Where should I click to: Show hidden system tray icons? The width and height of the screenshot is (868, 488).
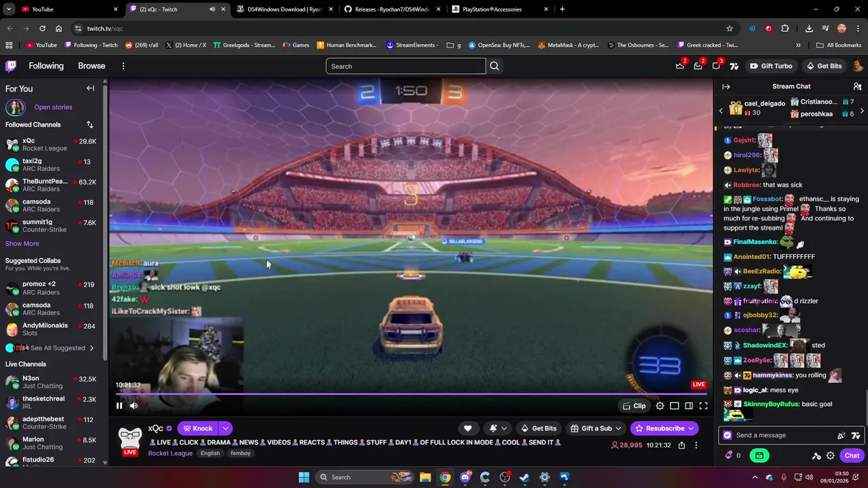click(755, 477)
